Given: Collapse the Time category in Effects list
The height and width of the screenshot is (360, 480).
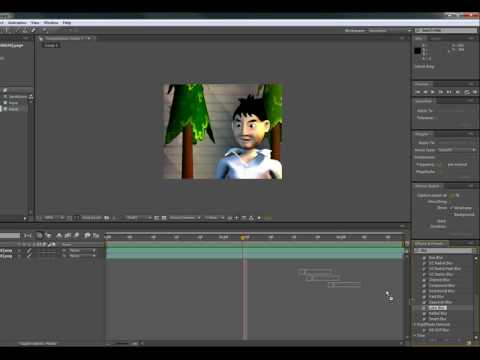Looking at the screenshot, I should (x=415, y=335).
